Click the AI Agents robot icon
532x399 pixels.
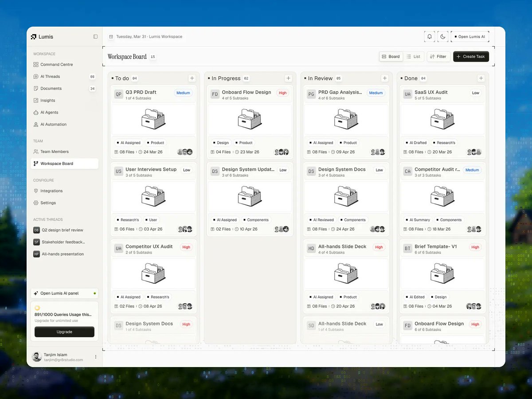[x=36, y=113]
